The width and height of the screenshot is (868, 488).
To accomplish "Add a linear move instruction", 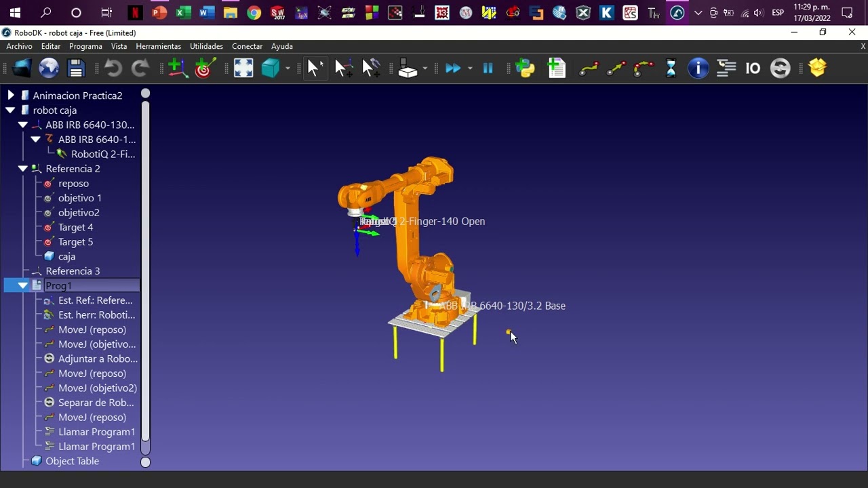I will [616, 68].
